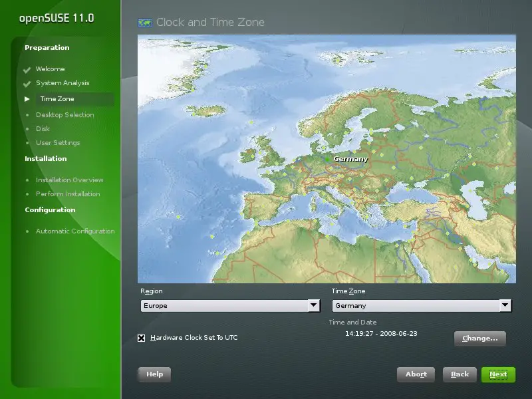Click the Next button

click(498, 374)
